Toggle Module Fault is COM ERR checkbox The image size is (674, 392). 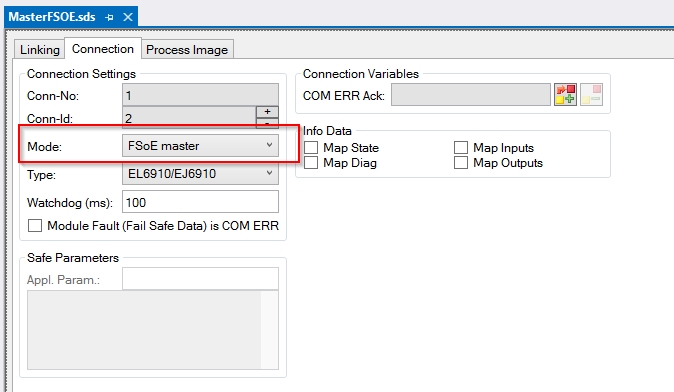(x=35, y=226)
